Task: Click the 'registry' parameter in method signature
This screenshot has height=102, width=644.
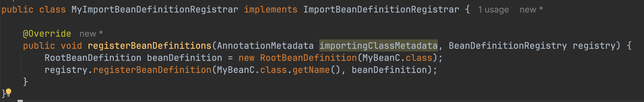Action: [x=593, y=46]
